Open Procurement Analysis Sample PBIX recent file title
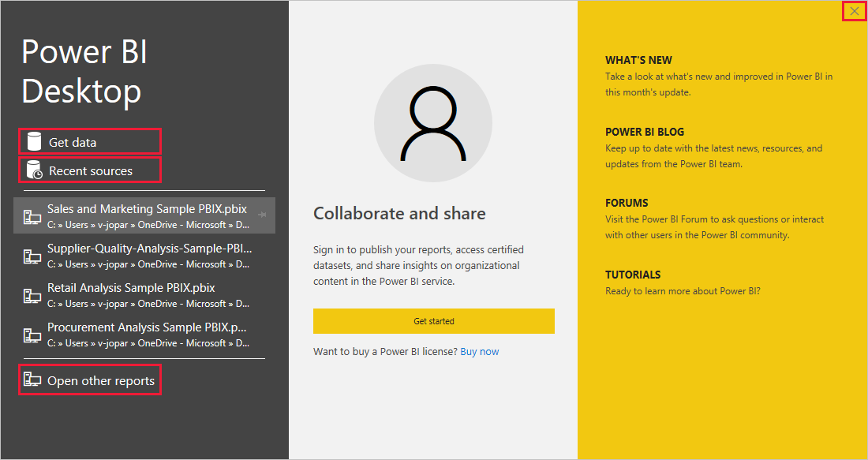 click(x=147, y=327)
